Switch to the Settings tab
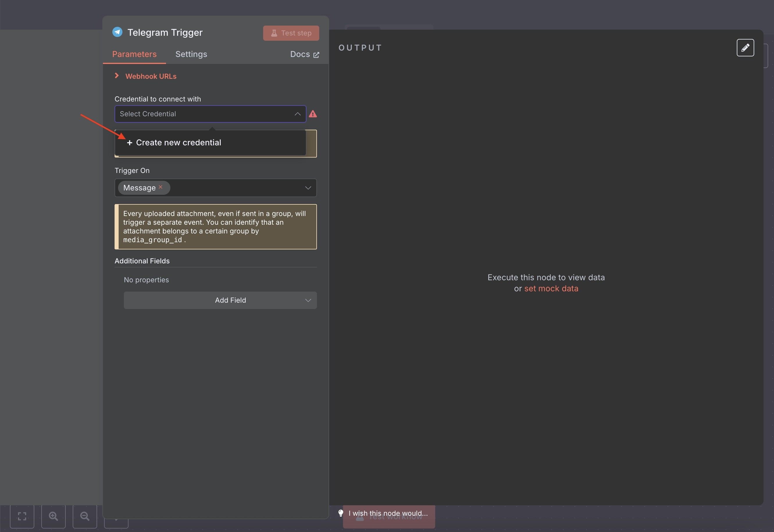The width and height of the screenshot is (774, 532). 191,54
